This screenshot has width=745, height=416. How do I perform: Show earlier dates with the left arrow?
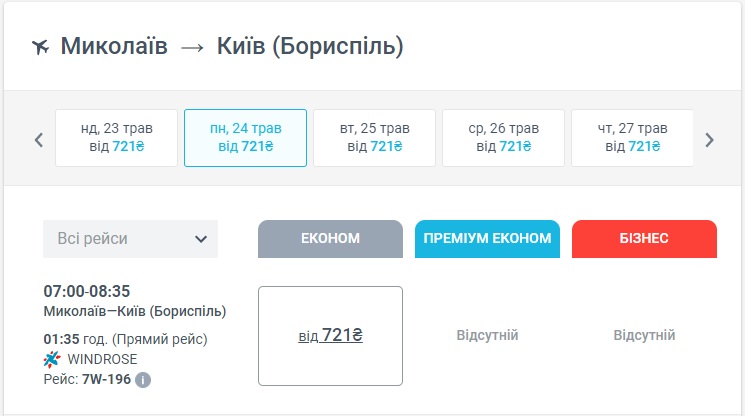coord(39,139)
